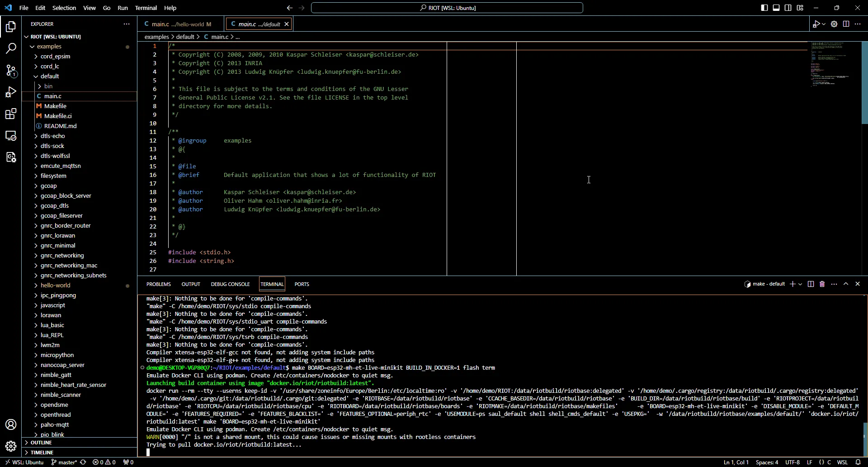The width and height of the screenshot is (868, 467).
Task: Open the Extensions view
Action: (x=11, y=114)
